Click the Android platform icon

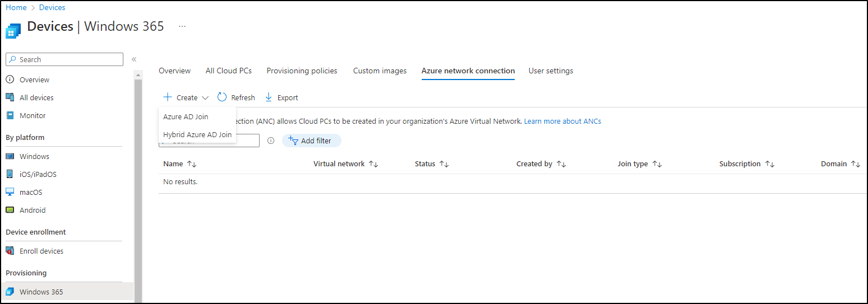click(10, 210)
